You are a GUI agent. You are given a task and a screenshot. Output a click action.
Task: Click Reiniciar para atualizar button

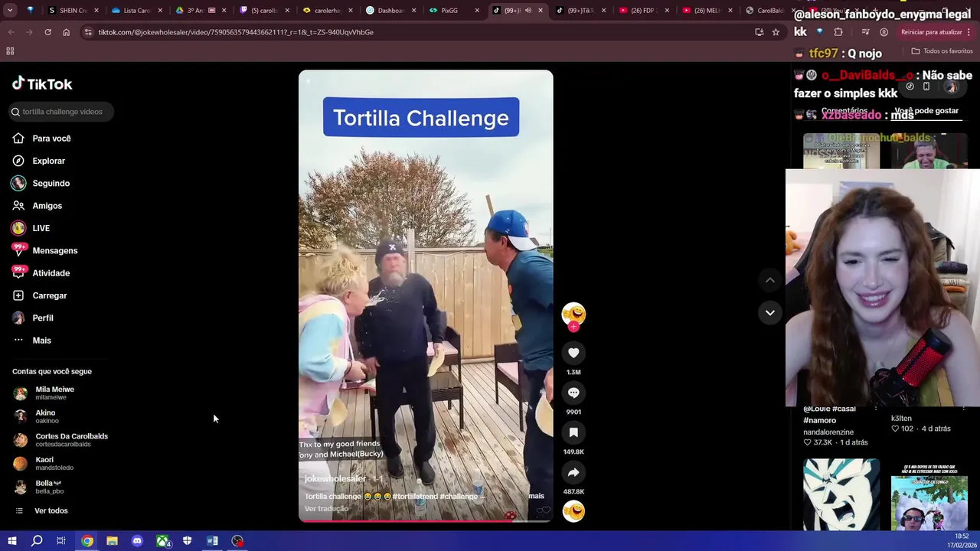point(936,32)
